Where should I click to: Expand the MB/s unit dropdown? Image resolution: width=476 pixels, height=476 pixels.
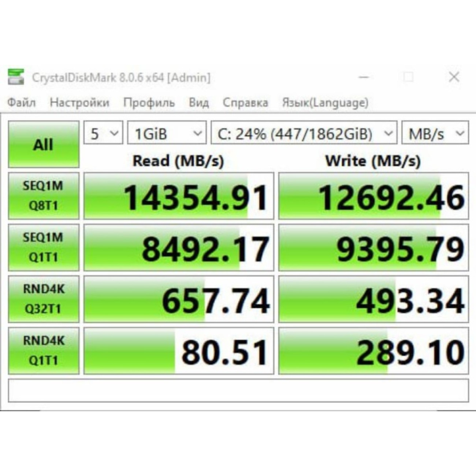(435, 134)
